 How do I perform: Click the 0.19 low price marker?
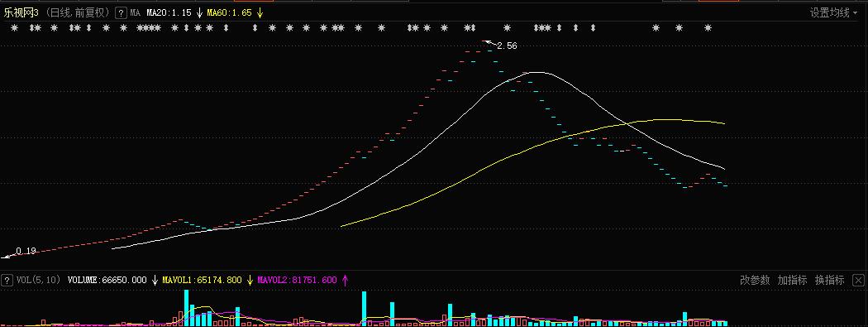26,251
